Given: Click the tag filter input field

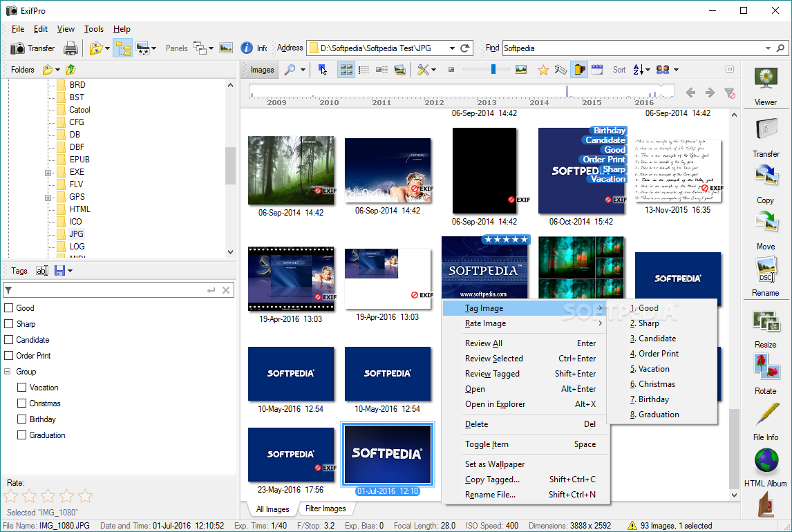Looking at the screenshot, I should [118, 290].
